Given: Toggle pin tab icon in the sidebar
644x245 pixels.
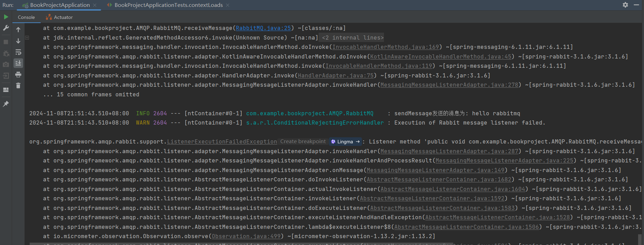Looking at the screenshot, I should (6, 104).
